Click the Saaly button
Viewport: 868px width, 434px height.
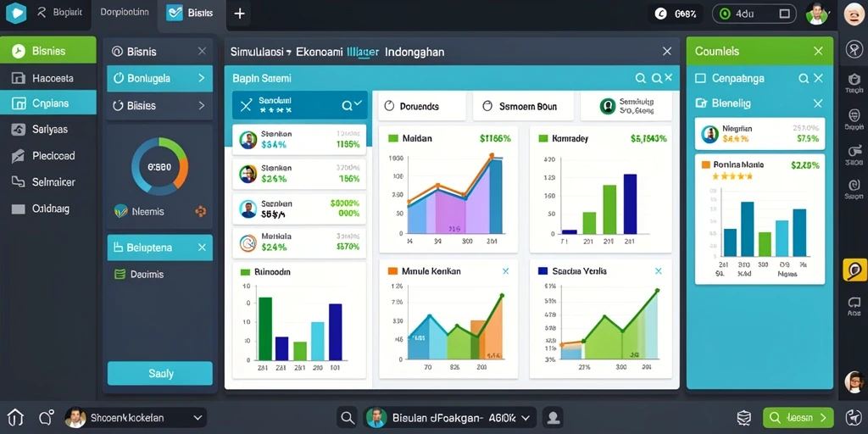click(160, 373)
